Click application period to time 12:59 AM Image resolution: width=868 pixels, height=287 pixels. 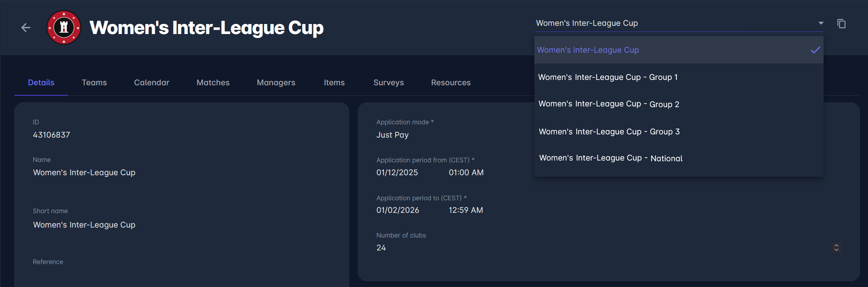pyautogui.click(x=466, y=210)
